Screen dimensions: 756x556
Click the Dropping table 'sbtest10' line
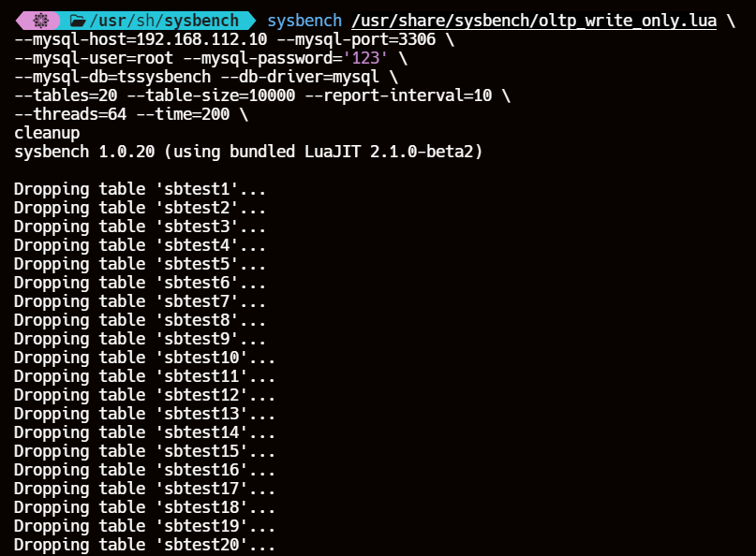click(144, 358)
